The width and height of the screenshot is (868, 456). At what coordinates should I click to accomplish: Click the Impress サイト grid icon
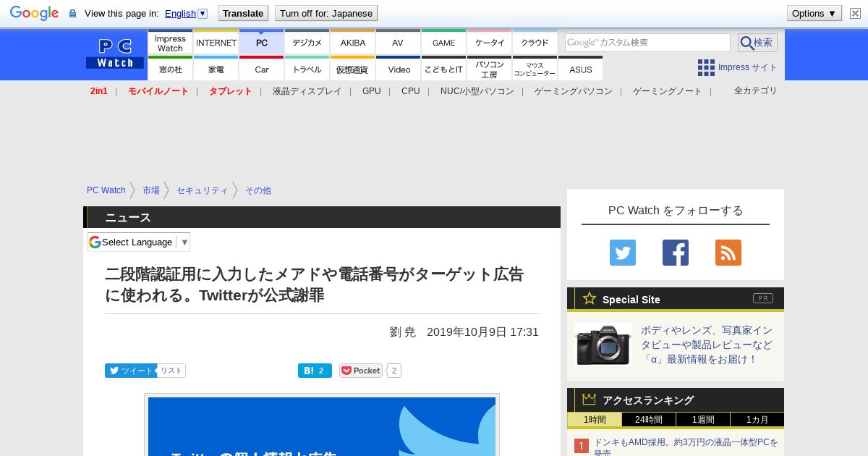706,67
